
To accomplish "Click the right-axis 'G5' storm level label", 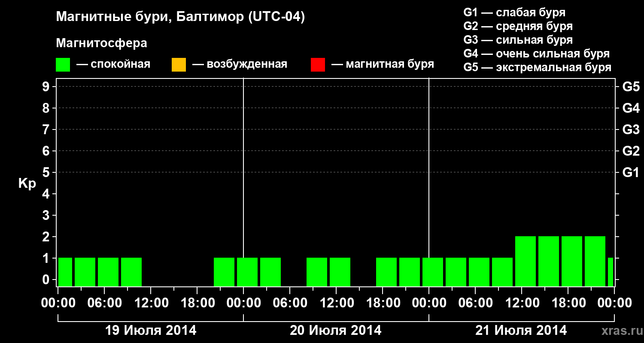I will click(631, 87).
